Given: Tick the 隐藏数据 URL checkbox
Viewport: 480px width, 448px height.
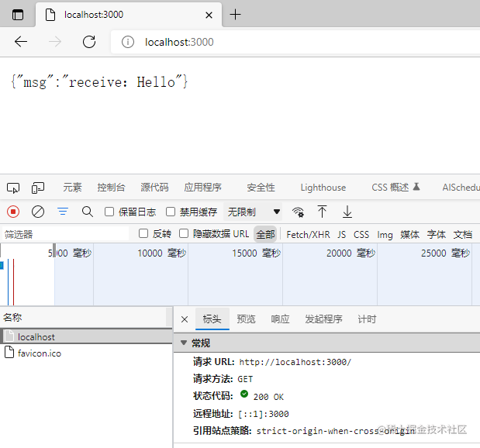Looking at the screenshot, I should pos(184,233).
